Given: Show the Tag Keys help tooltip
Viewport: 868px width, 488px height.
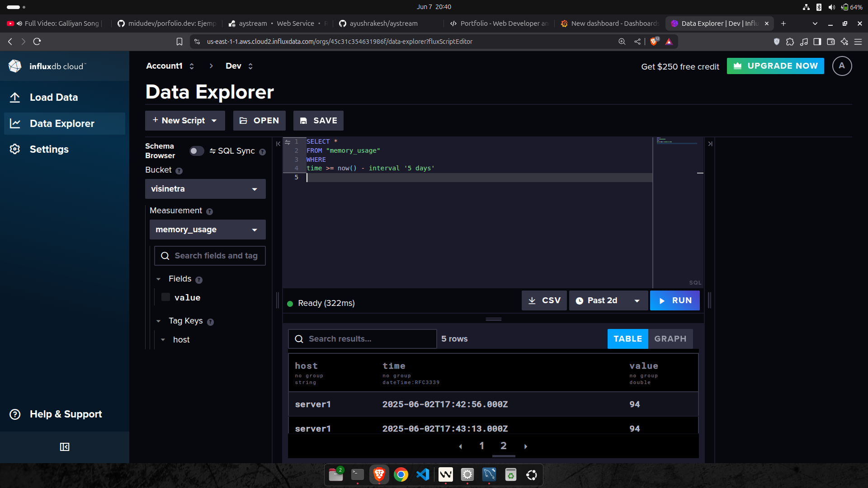Looking at the screenshot, I should pyautogui.click(x=210, y=322).
